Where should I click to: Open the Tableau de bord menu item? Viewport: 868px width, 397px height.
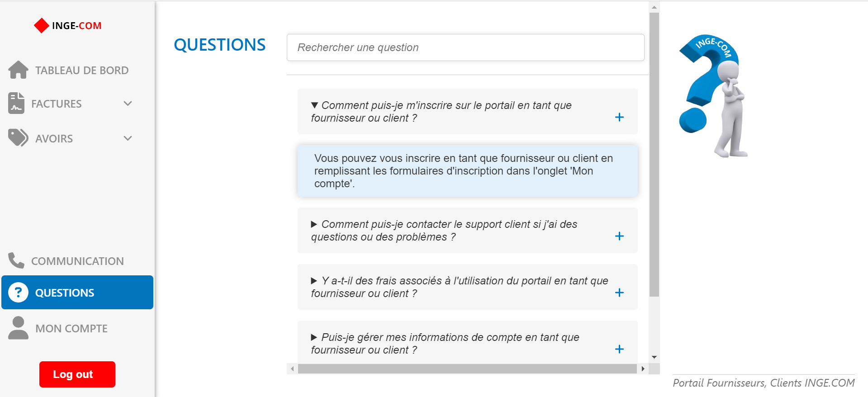point(81,71)
